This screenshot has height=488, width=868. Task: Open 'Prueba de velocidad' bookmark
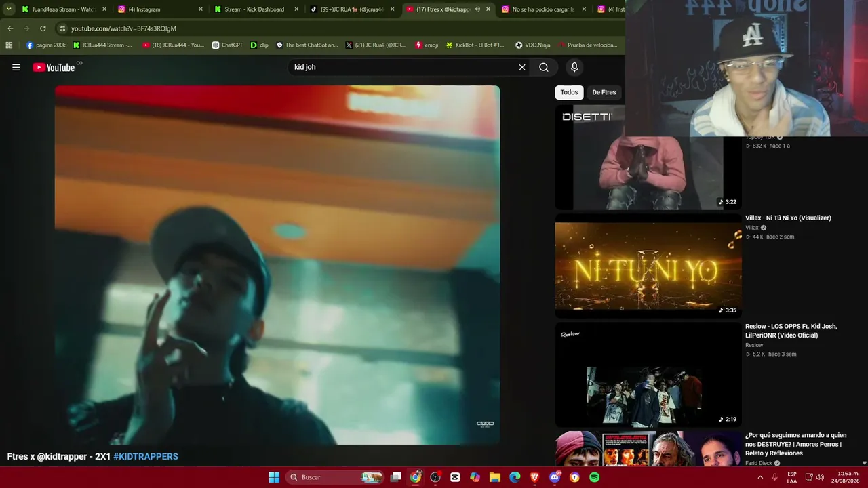[x=588, y=45]
